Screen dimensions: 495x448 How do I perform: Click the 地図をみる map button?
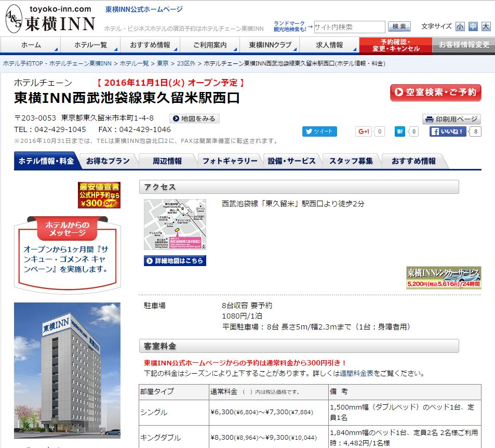tap(194, 118)
